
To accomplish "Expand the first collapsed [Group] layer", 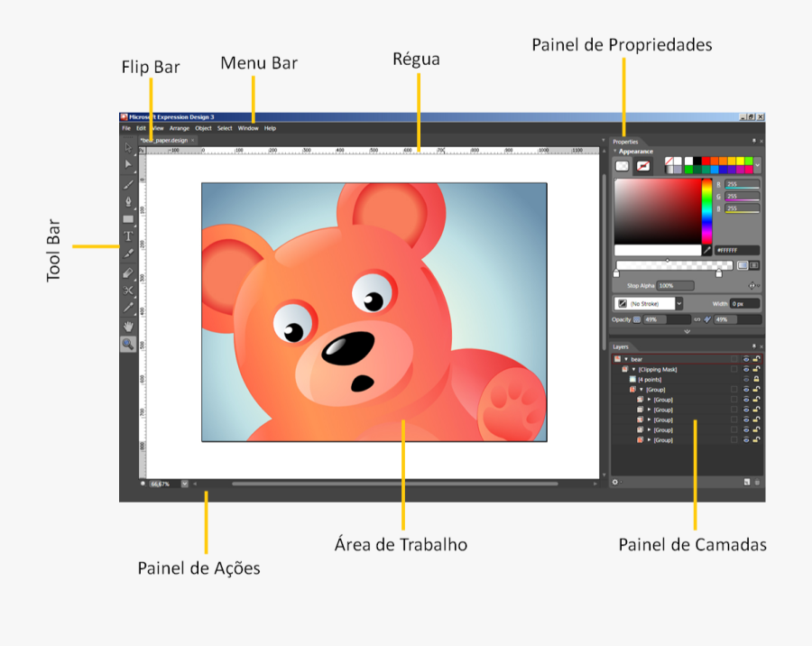I will pos(649,399).
